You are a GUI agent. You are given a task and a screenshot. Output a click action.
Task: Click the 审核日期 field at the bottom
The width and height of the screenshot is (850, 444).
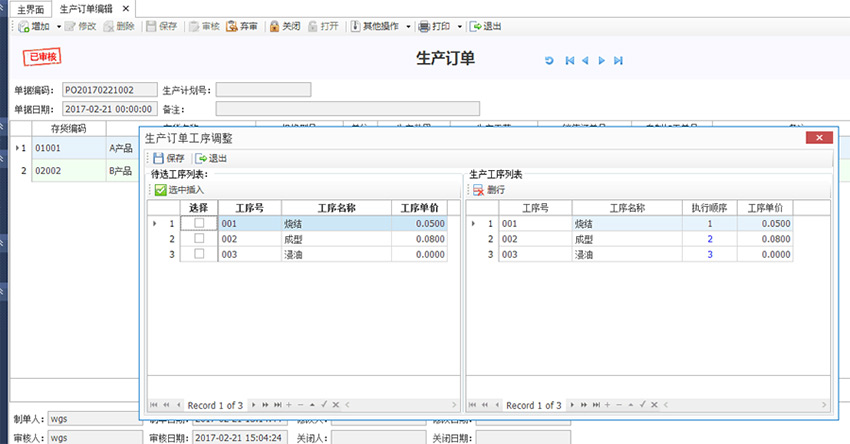[239, 437]
